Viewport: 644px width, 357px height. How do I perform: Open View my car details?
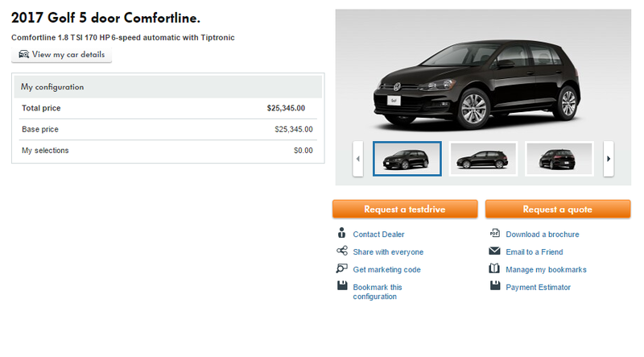tap(62, 55)
